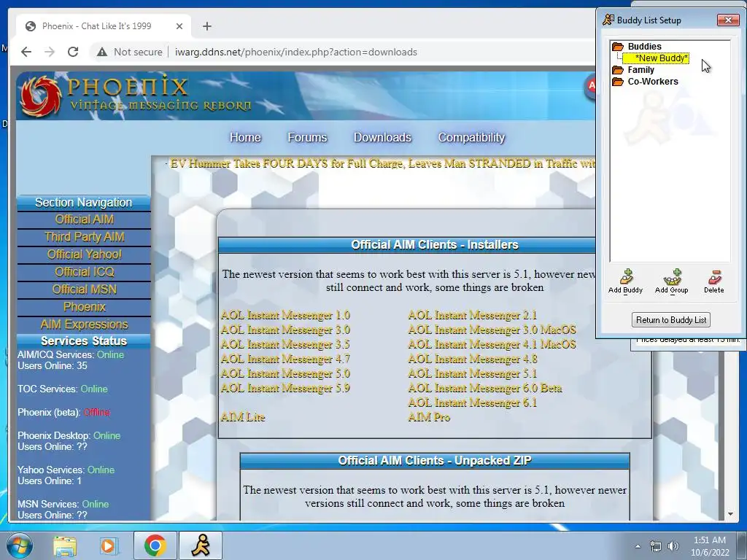This screenshot has height=560, width=747.
Task: Download AOL Instant Messenger 2.1
Action: [x=473, y=315]
